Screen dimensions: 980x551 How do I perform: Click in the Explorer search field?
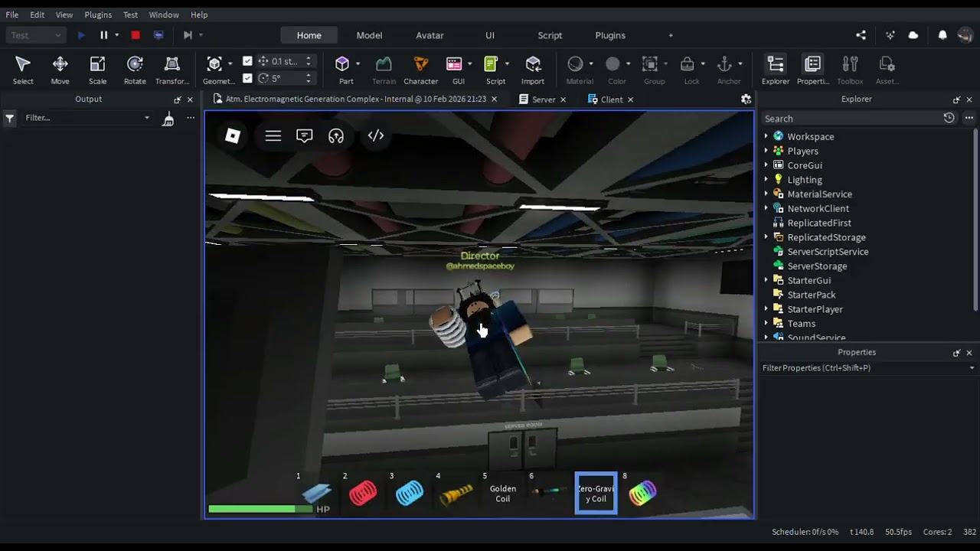tap(851, 119)
